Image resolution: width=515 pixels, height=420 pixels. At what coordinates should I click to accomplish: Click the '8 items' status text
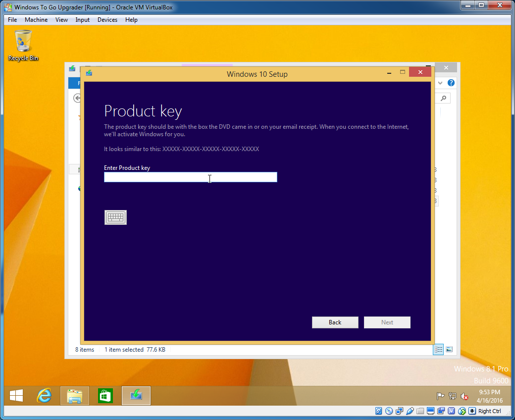coord(84,349)
